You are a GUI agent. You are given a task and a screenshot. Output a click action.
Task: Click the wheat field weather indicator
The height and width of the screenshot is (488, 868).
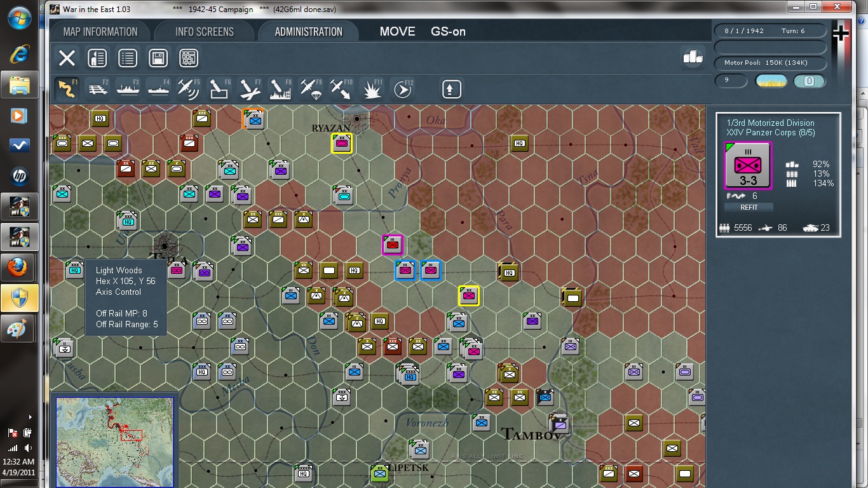(x=771, y=81)
